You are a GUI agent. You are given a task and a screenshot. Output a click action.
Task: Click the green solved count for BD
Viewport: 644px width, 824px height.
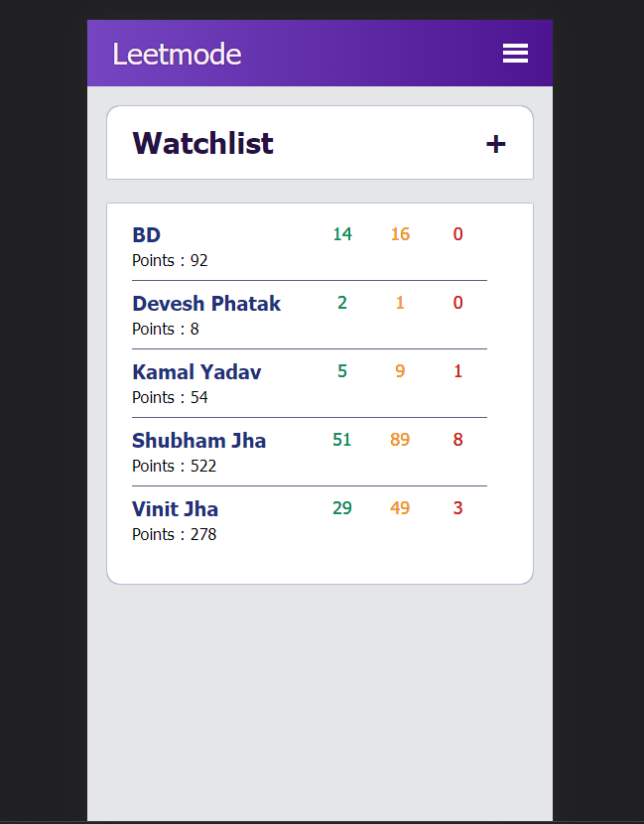coord(342,234)
